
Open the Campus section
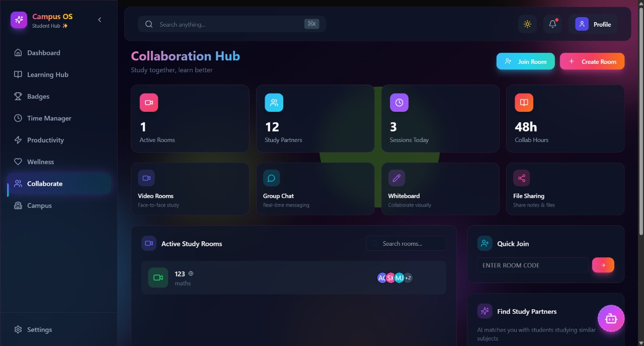(x=58, y=205)
